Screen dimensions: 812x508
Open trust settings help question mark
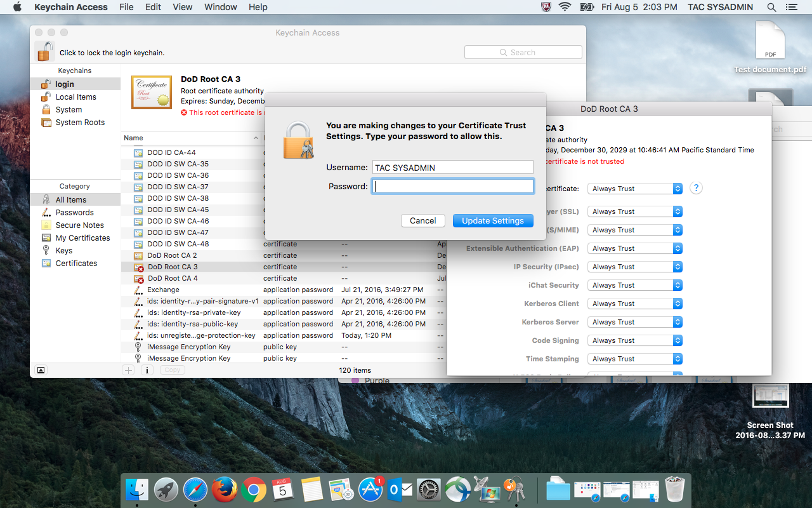(696, 188)
